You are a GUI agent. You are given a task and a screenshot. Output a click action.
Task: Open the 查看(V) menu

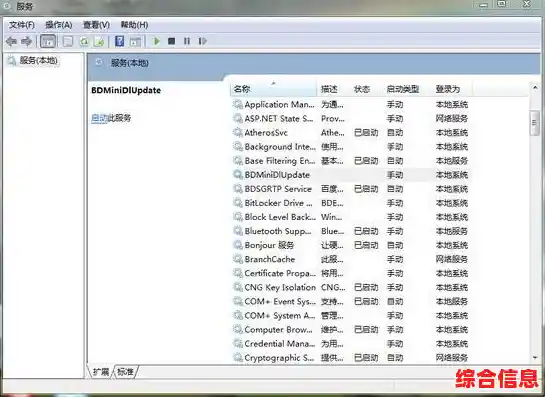96,25
